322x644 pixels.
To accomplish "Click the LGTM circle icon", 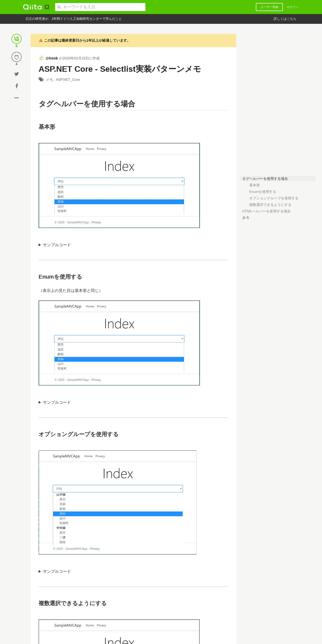I will pos(17,39).
